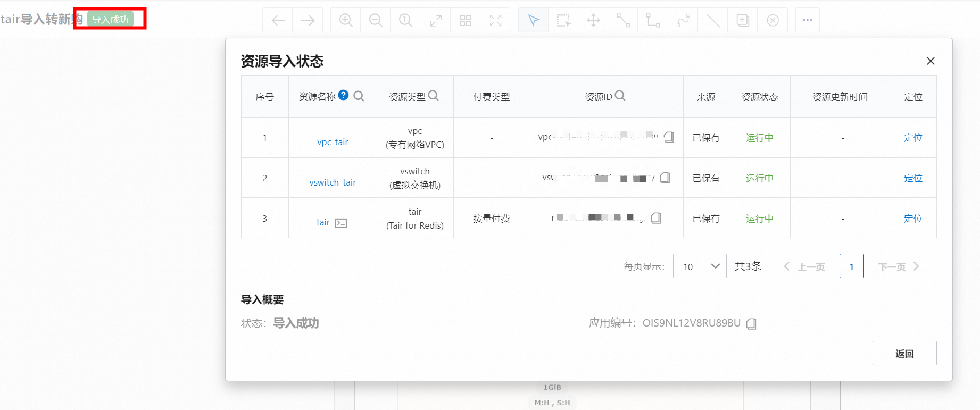Click the 导入概要 section heading
980x410 pixels.
click(x=262, y=299)
